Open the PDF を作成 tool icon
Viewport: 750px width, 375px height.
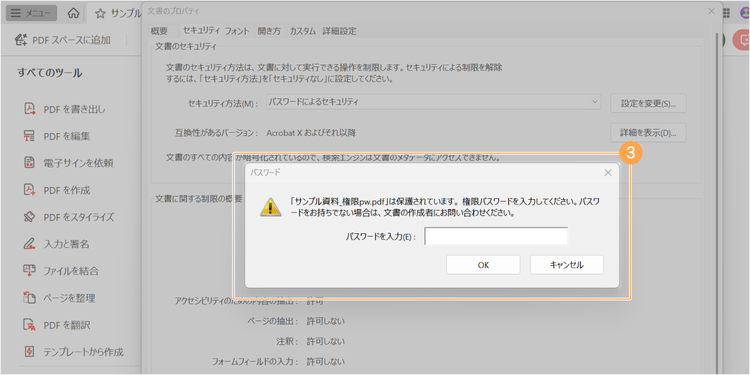click(x=30, y=190)
